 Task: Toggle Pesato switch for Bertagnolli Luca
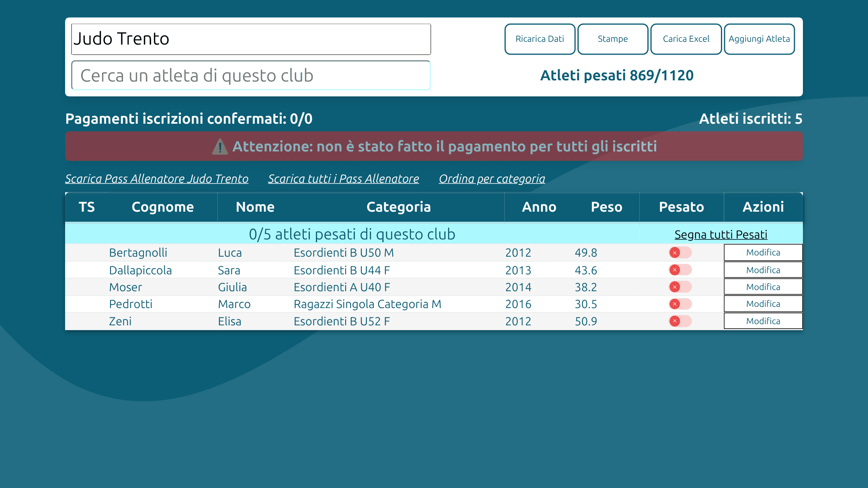680,253
